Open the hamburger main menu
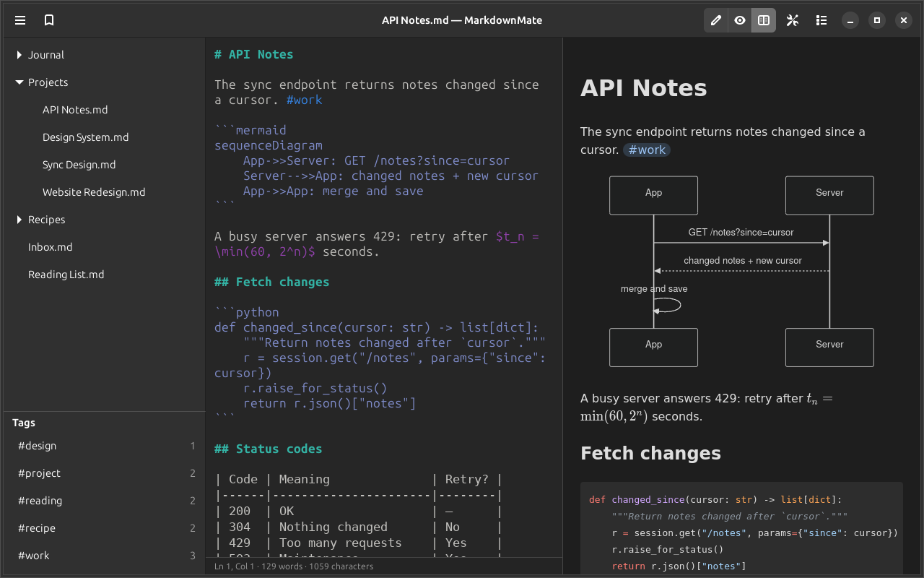 20,20
